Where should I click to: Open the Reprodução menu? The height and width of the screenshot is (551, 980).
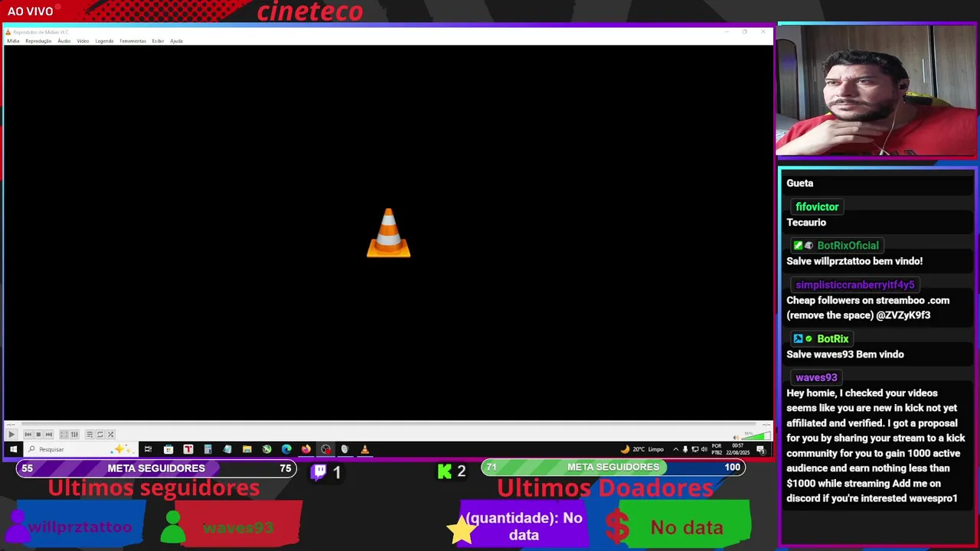pos(38,41)
